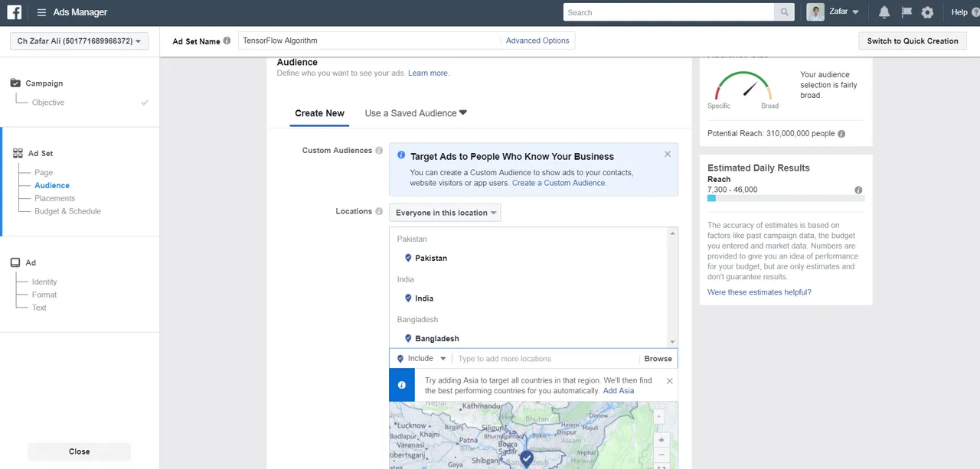The image size is (980, 469).
Task: Click the Facebook logo icon
Action: click(15, 12)
